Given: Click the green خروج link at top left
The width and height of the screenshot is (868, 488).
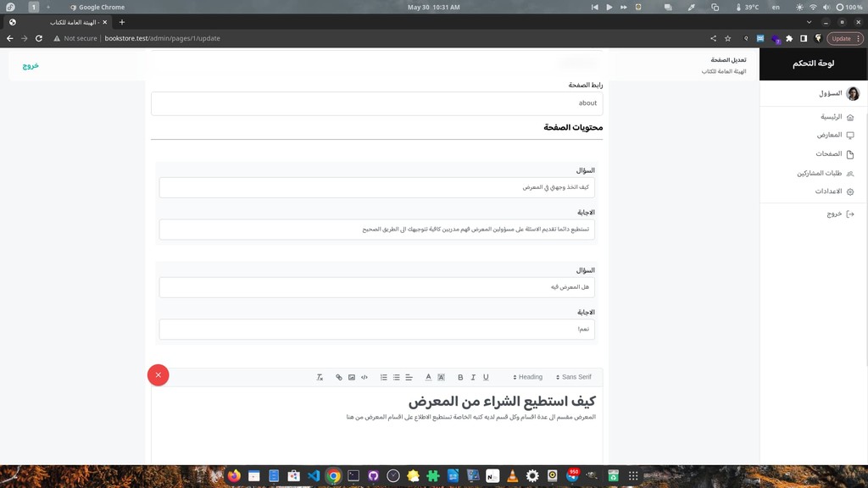Looking at the screenshot, I should coord(31,66).
